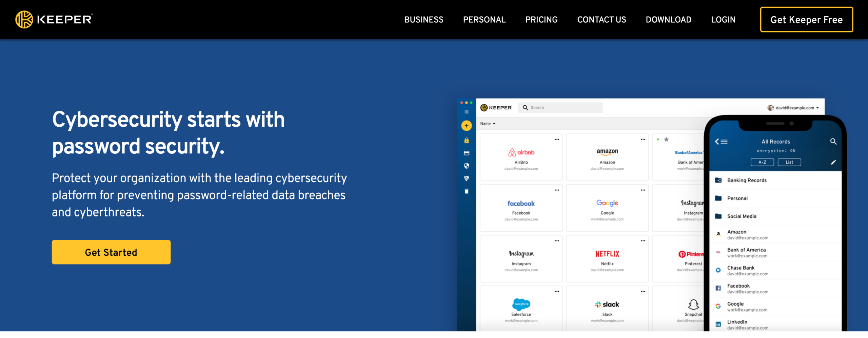Viewport: 868px width, 338px height.
Task: Switch to A-Z view on the phone
Action: point(762,162)
